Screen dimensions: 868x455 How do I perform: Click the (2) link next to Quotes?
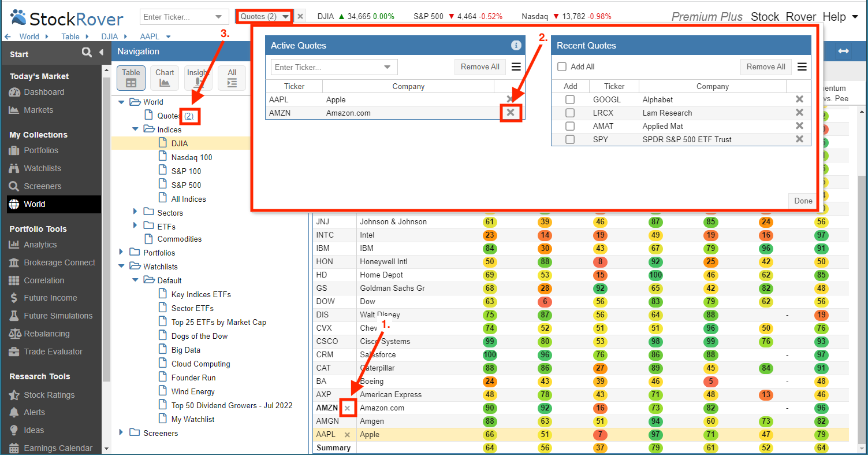pos(189,116)
